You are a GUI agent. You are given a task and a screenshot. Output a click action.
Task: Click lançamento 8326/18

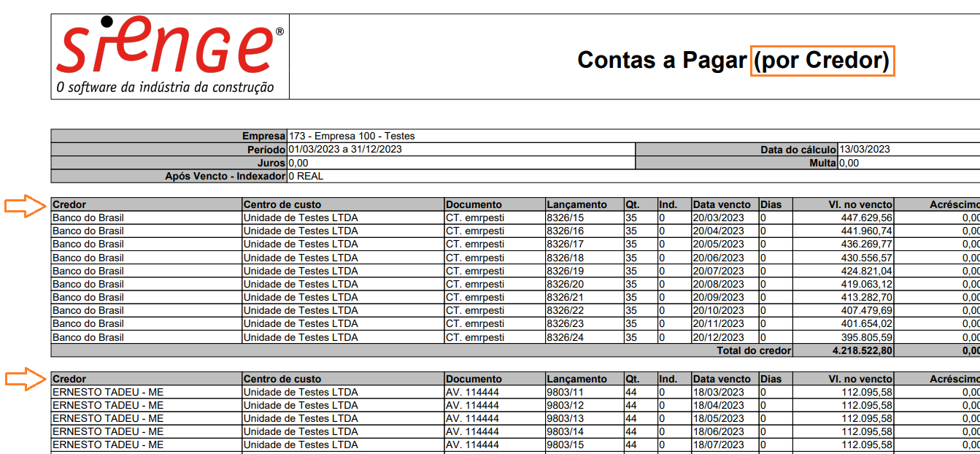[x=566, y=258]
